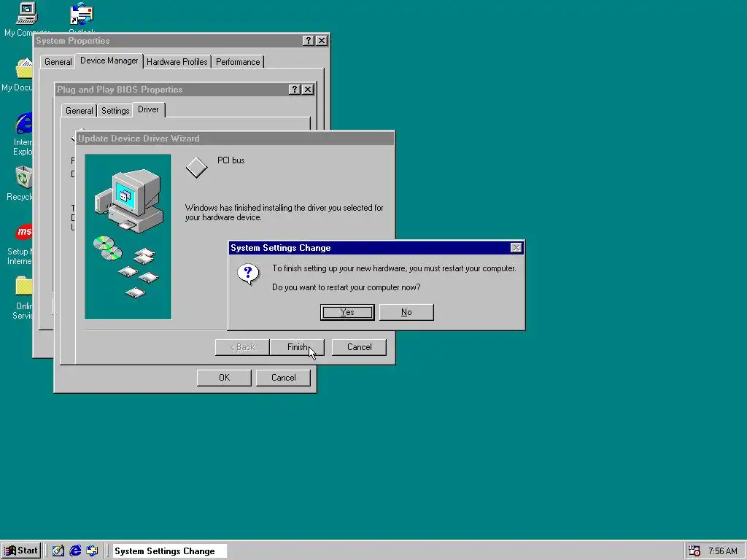The image size is (747, 560).
Task: Select Internet Explorer desktop icon
Action: coord(23,134)
